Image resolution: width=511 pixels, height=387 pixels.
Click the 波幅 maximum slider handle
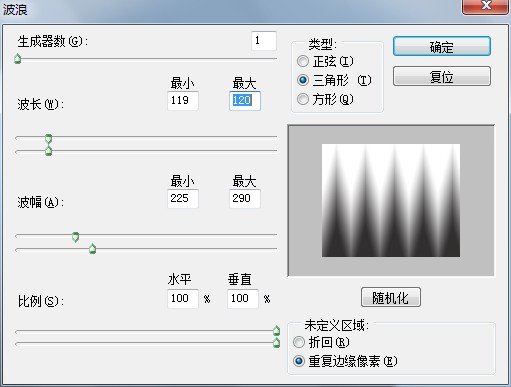pos(93,249)
